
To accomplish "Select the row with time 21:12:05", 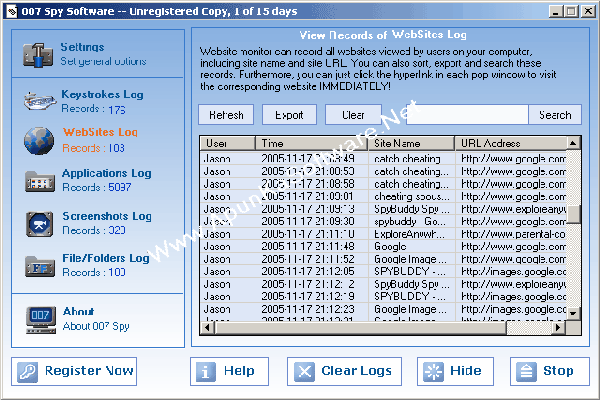I will (x=383, y=271).
